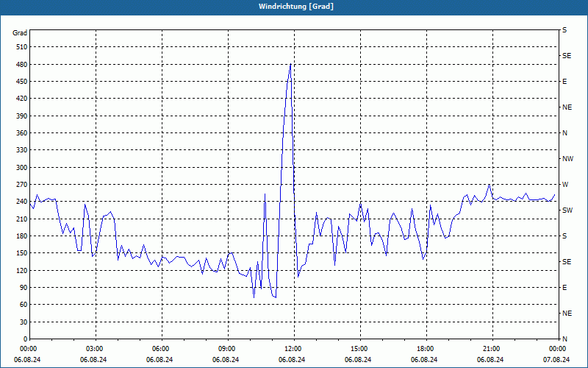The width and height of the screenshot is (588, 368).
Task: Select the end date label 07.08.24
Action: pos(556,360)
